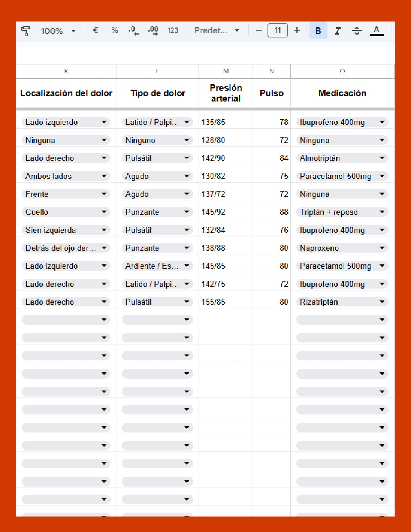Open the text color picker
The image size is (411, 532).
pyautogui.click(x=377, y=30)
